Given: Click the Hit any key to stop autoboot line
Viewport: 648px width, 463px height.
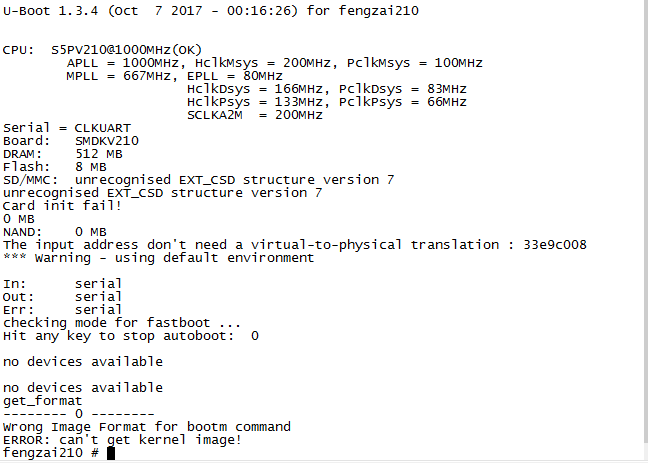Looking at the screenshot, I should (x=131, y=336).
